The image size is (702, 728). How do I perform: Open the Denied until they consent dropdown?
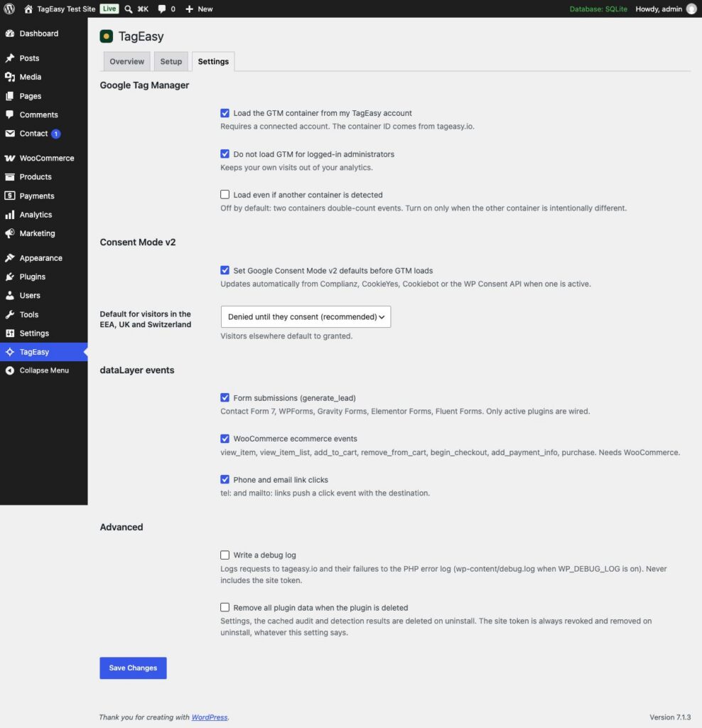(306, 316)
